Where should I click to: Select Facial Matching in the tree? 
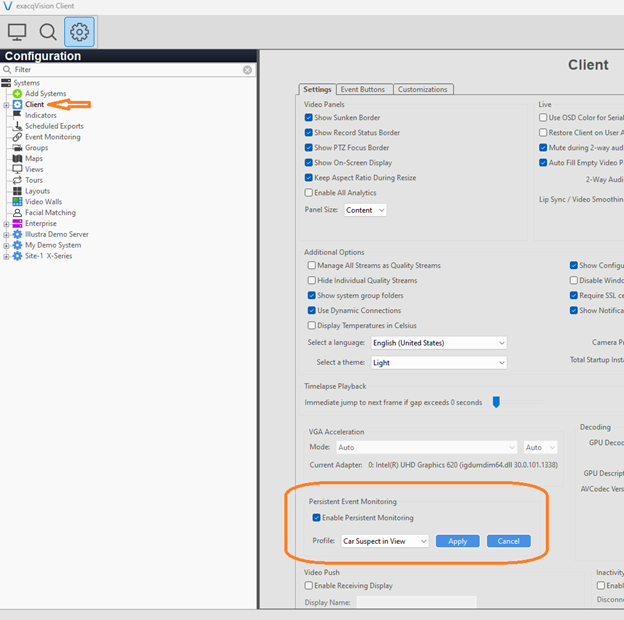(49, 212)
